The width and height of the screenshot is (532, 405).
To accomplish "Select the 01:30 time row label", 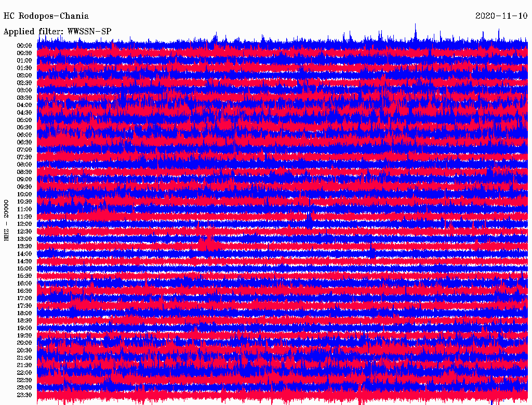I will click(x=24, y=68).
